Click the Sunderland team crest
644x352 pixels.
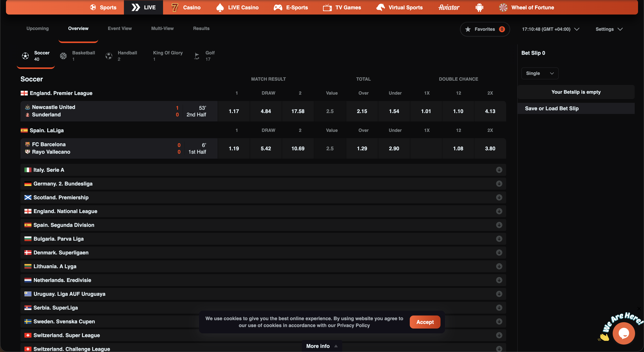click(x=28, y=115)
